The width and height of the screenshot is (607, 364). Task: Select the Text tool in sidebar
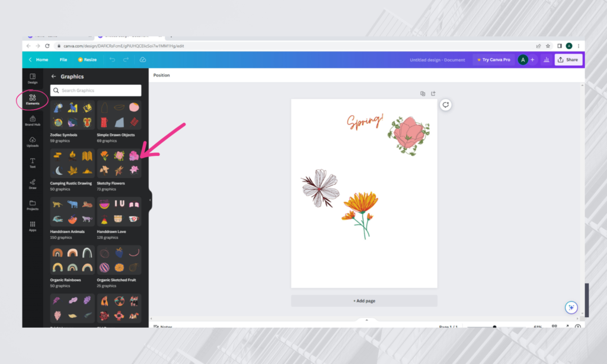[33, 163]
